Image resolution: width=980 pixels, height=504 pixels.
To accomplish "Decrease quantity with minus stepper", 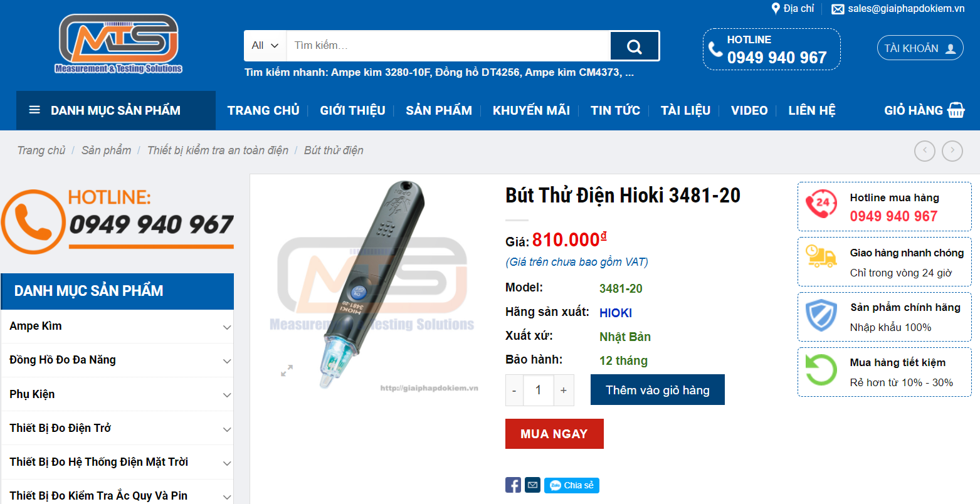I will tap(514, 391).
